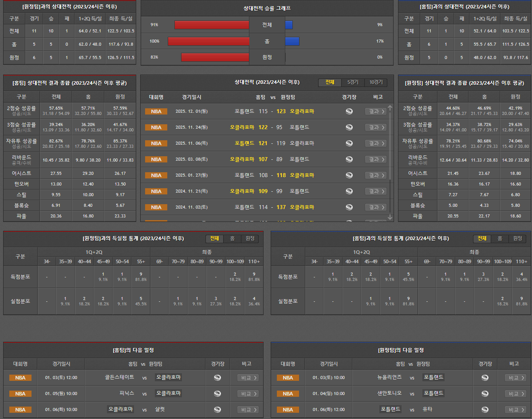Set [원정팀] 득실점 통계 filter to 원정

(x=250, y=239)
